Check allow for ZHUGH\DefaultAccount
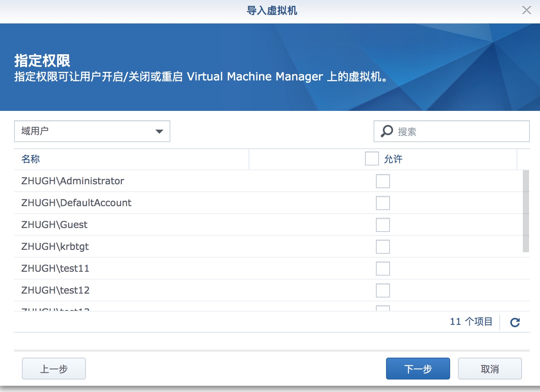The height and width of the screenshot is (392, 540). click(x=383, y=203)
